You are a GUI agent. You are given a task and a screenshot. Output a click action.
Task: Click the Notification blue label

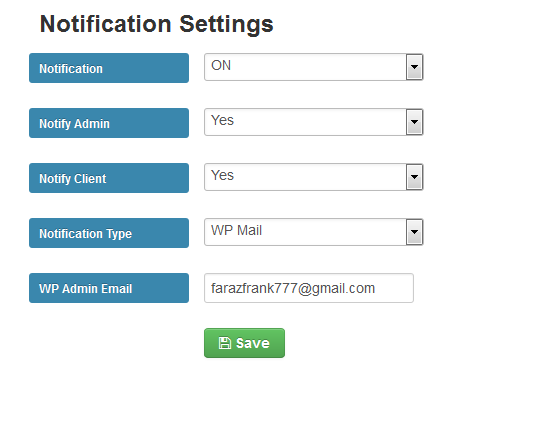[x=109, y=68]
